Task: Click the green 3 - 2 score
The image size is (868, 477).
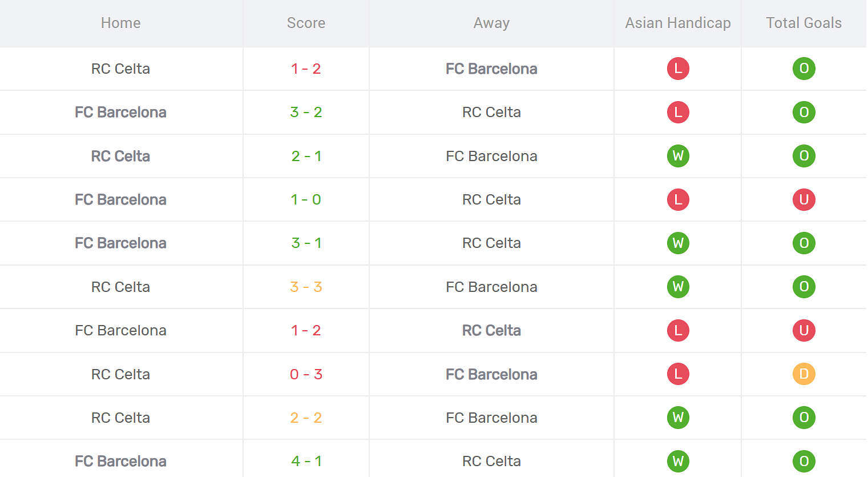Action: (306, 112)
